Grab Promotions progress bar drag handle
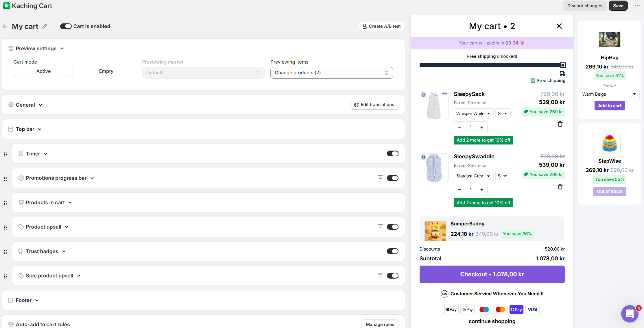 coord(5,179)
